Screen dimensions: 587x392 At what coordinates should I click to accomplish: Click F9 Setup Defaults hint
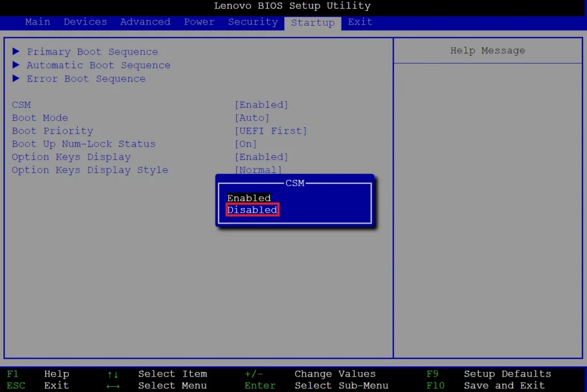click(488, 374)
